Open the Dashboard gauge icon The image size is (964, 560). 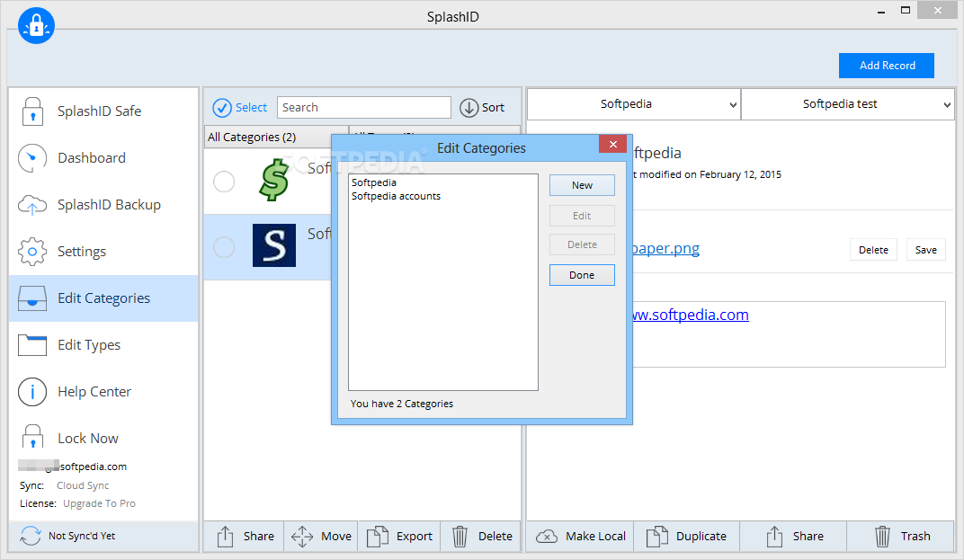click(x=32, y=158)
